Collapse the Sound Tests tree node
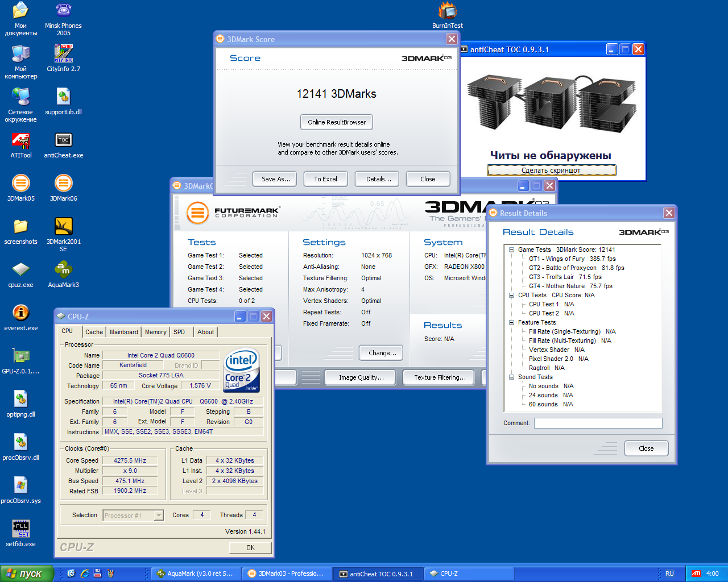This screenshot has width=728, height=582. click(x=511, y=377)
